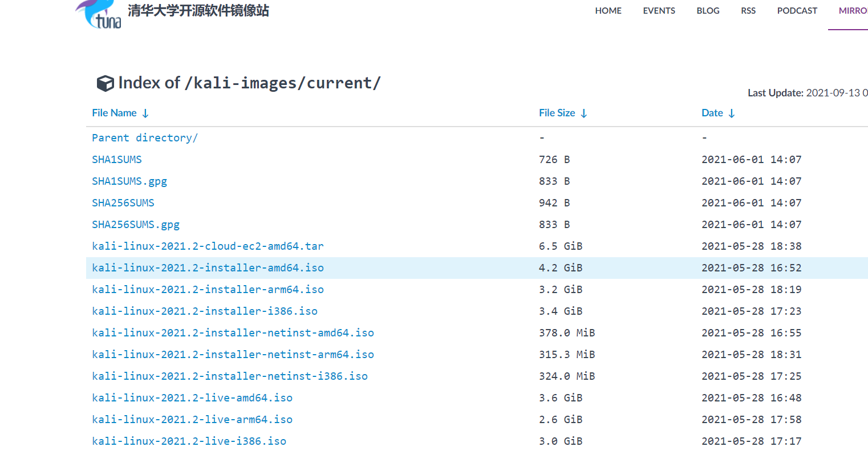This screenshot has width=868, height=475.
Task: Click the 3.0 GiB size cell
Action: pos(561,441)
